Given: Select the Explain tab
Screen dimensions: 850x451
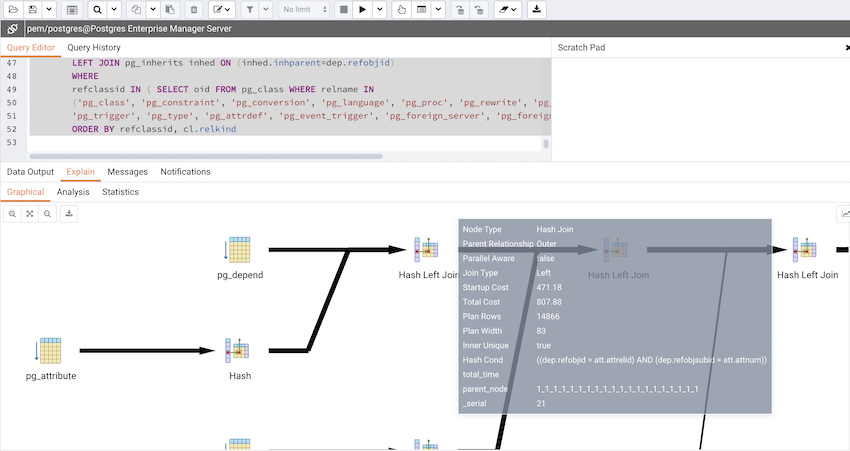Looking at the screenshot, I should coord(80,172).
